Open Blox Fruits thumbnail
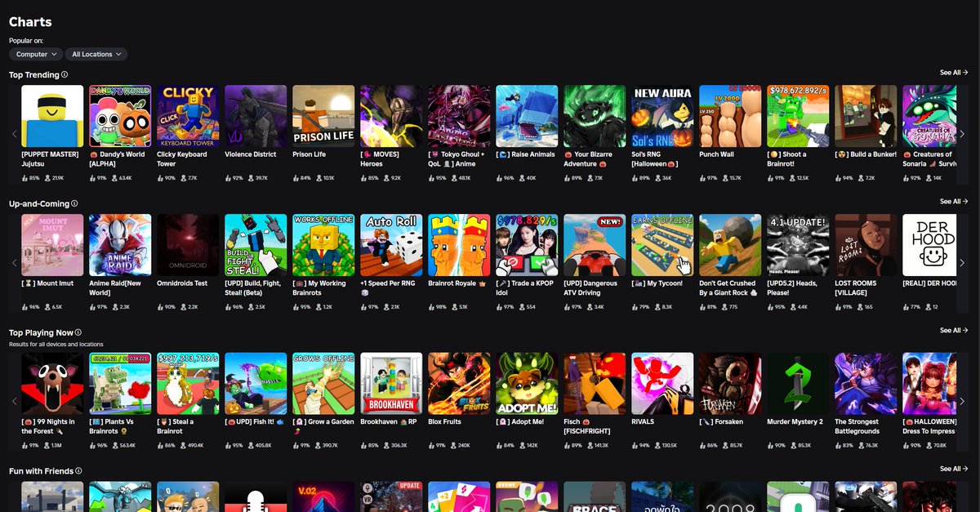Screen dimensions: 980x512 tap(459, 384)
